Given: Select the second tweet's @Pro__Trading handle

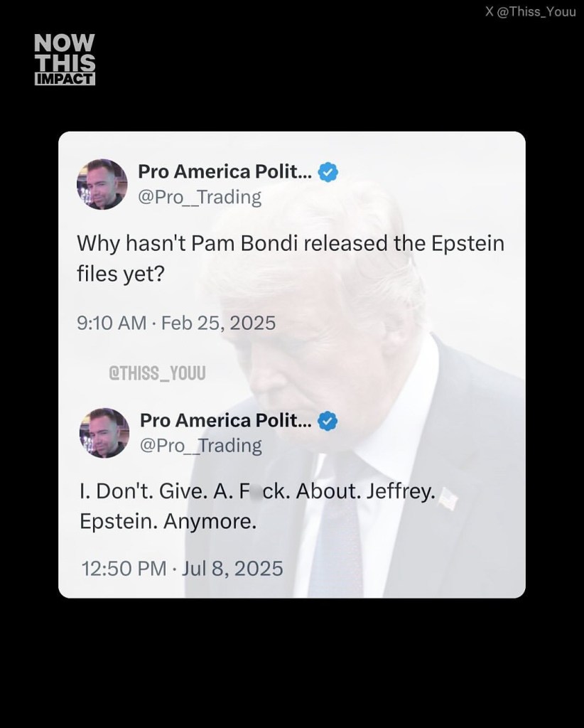Looking at the screenshot, I should [x=200, y=446].
